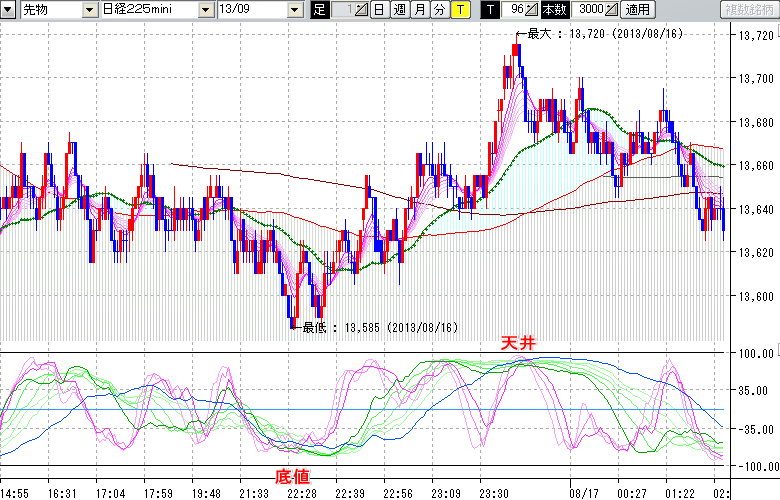780x500 pixels.
Task: Switch chart to daily (日) timeframe
Action: [379, 10]
